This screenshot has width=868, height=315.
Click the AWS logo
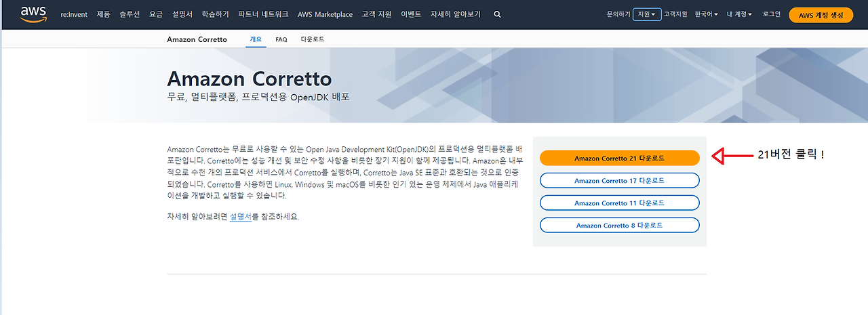point(33,14)
